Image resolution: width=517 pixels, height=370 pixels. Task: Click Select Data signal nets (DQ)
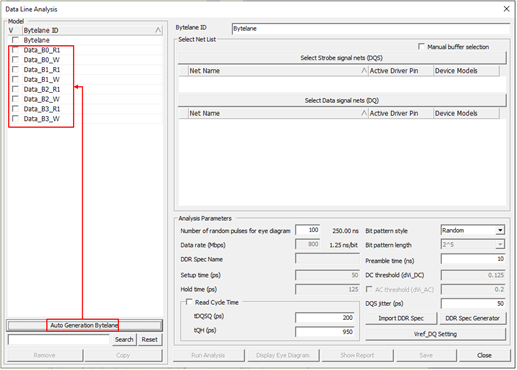pyautogui.click(x=342, y=100)
